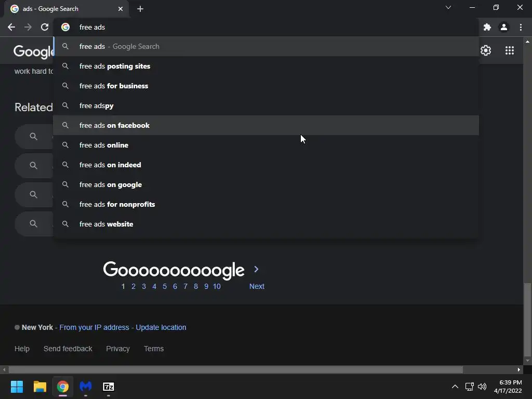Open the volume speaker tray icon
Image resolution: width=532 pixels, height=399 pixels.
click(482, 387)
